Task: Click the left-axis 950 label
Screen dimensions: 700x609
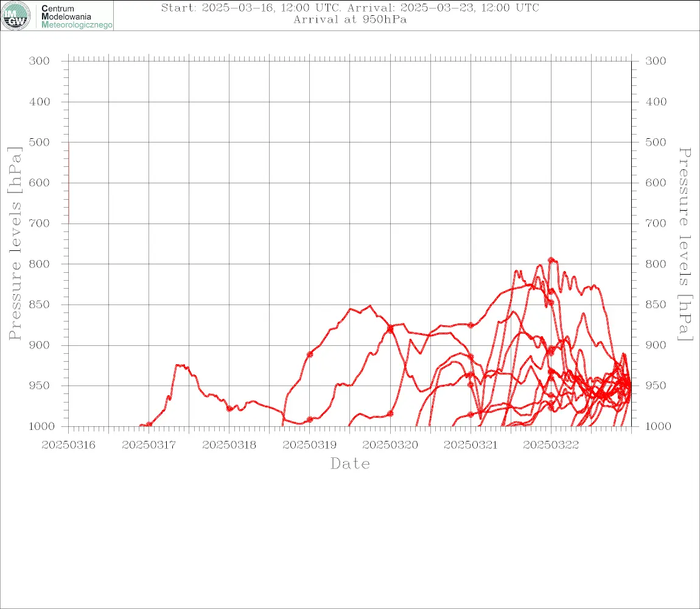Action: (x=40, y=385)
